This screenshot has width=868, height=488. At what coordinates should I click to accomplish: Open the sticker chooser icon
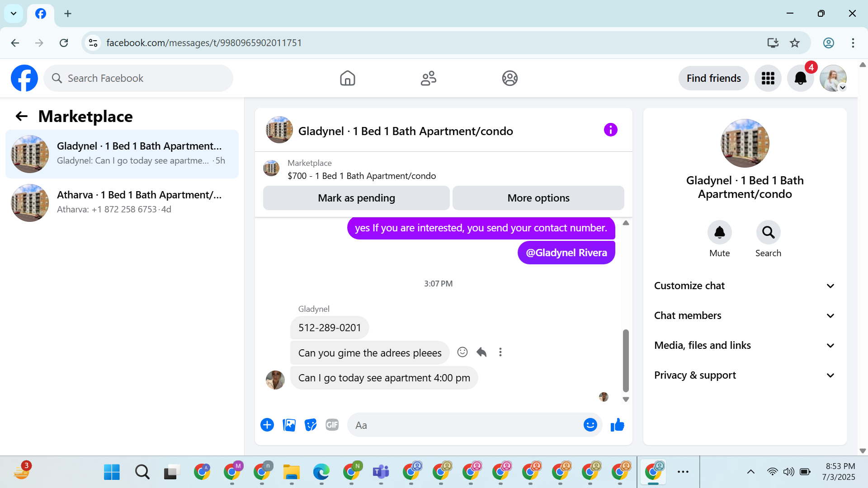pos(311,425)
